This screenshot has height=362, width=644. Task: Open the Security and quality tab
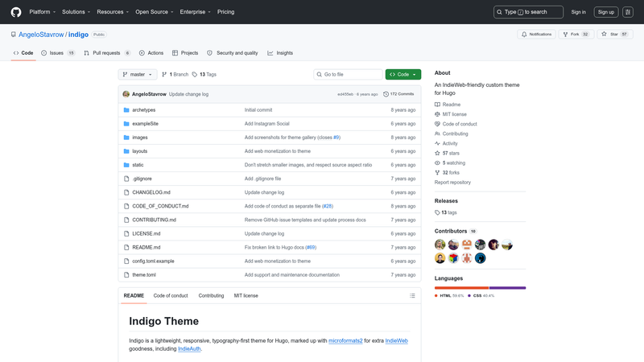point(233,53)
